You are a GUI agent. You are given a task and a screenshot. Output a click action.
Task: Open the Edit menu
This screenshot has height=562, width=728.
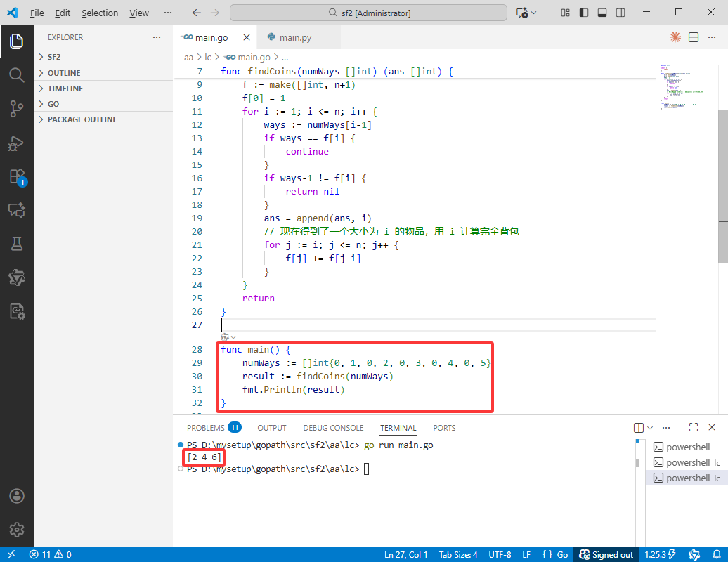tap(63, 13)
